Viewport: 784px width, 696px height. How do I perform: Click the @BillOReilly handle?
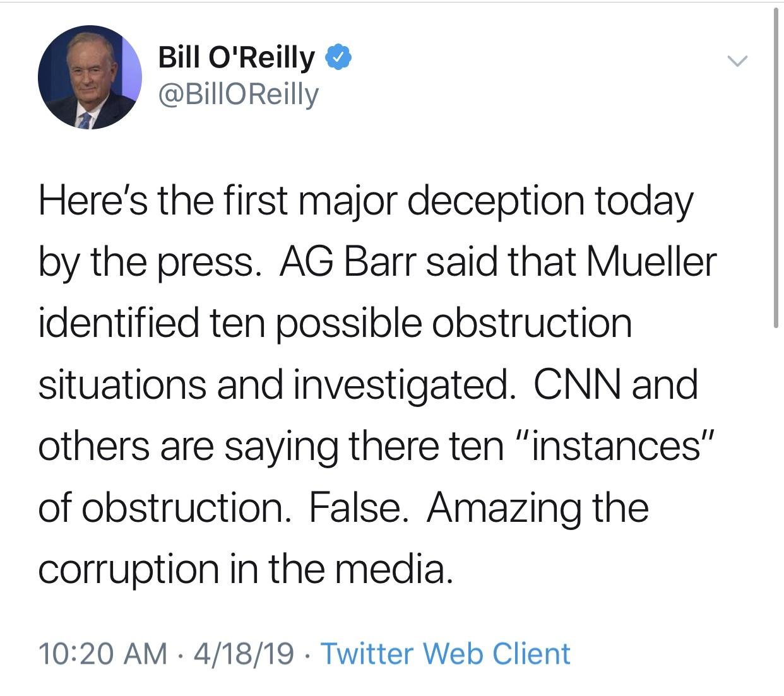pyautogui.click(x=239, y=95)
